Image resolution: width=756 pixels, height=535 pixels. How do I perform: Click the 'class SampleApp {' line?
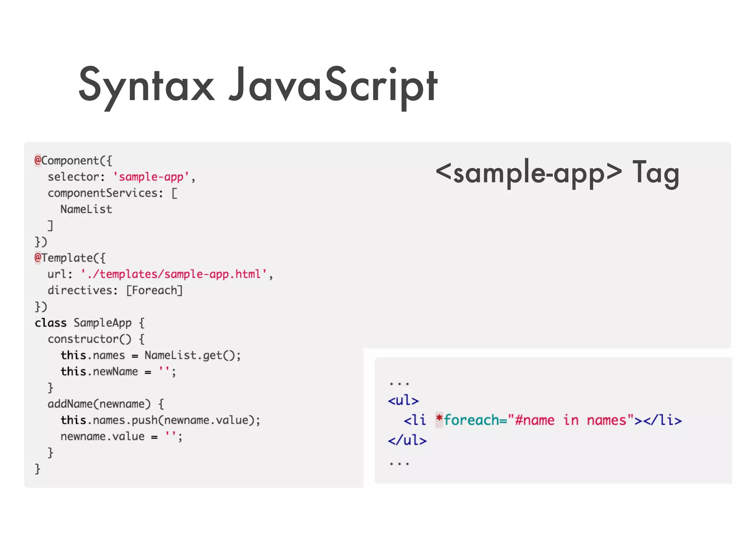[x=90, y=323]
